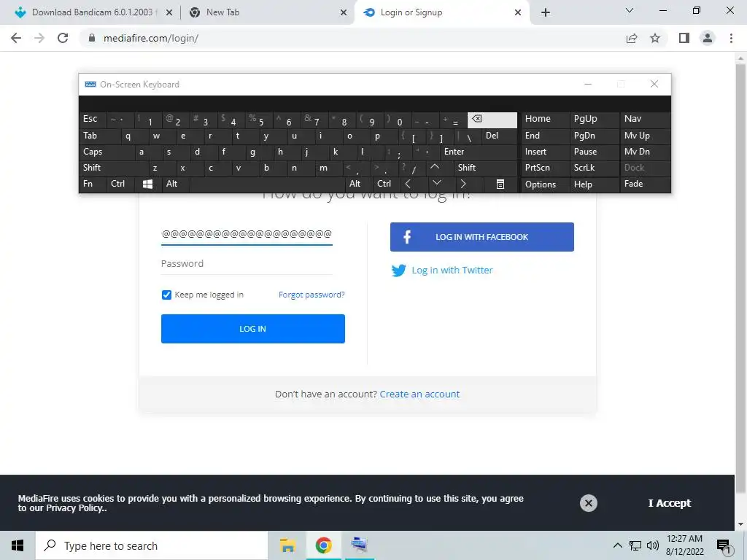Click the blue LOG IN button
The image size is (747, 560).
click(253, 329)
